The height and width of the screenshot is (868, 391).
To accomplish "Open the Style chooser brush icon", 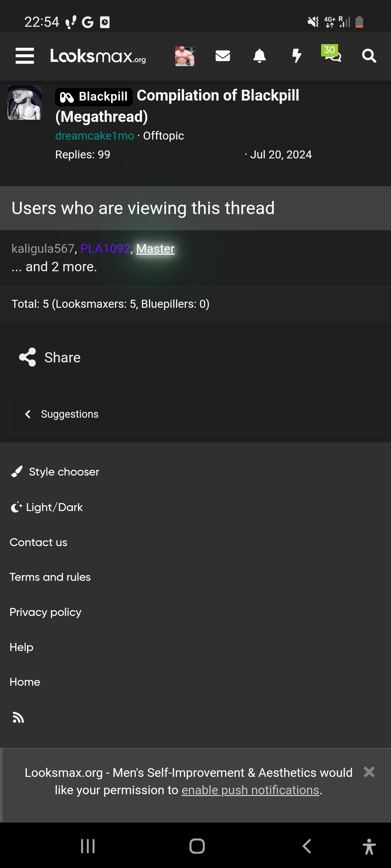I will click(x=16, y=471).
